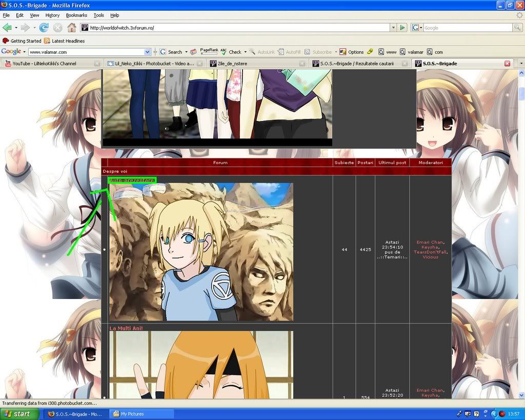Click the search magnifier icon in Google box
The width and height of the screenshot is (525, 420).
(517, 28)
